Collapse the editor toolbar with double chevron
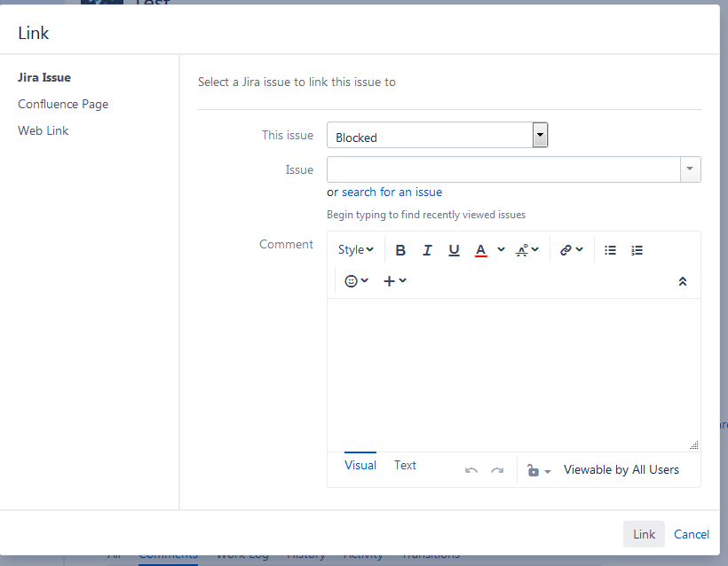The image size is (728, 566). [x=683, y=281]
